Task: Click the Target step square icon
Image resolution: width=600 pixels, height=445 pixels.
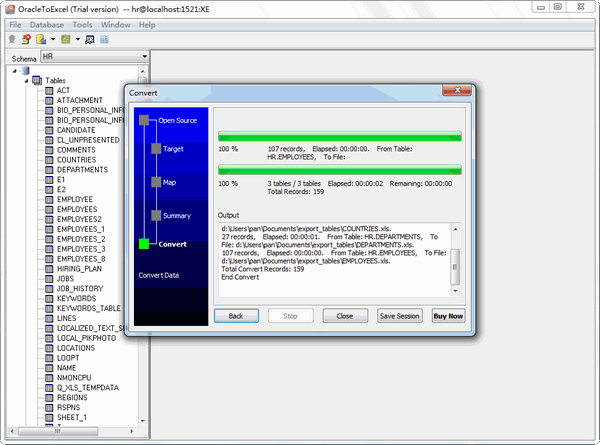Action: pos(154,148)
